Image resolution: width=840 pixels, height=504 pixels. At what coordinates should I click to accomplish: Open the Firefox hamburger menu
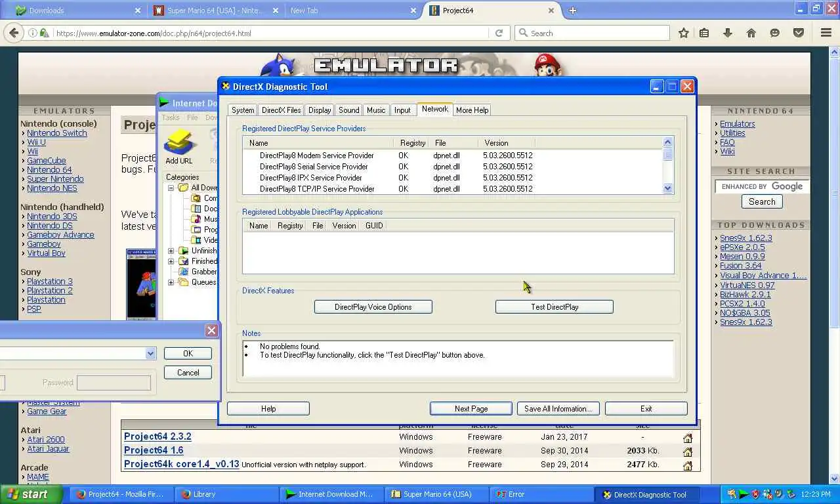point(826,33)
